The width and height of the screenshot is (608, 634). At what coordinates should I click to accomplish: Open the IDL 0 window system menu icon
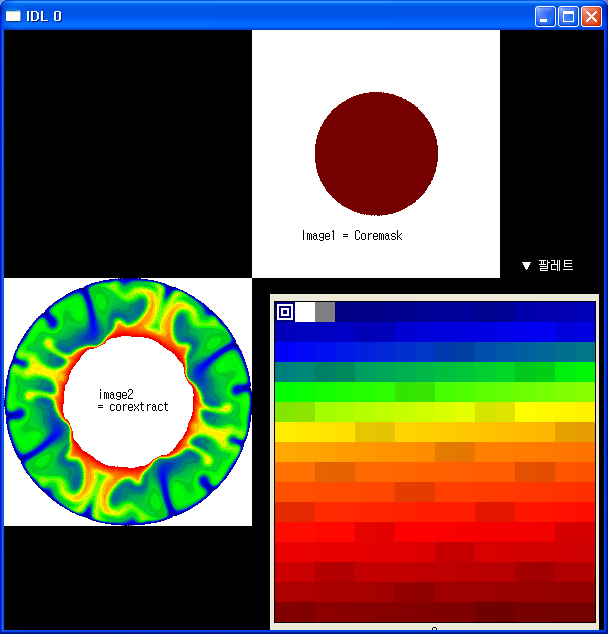coord(13,16)
